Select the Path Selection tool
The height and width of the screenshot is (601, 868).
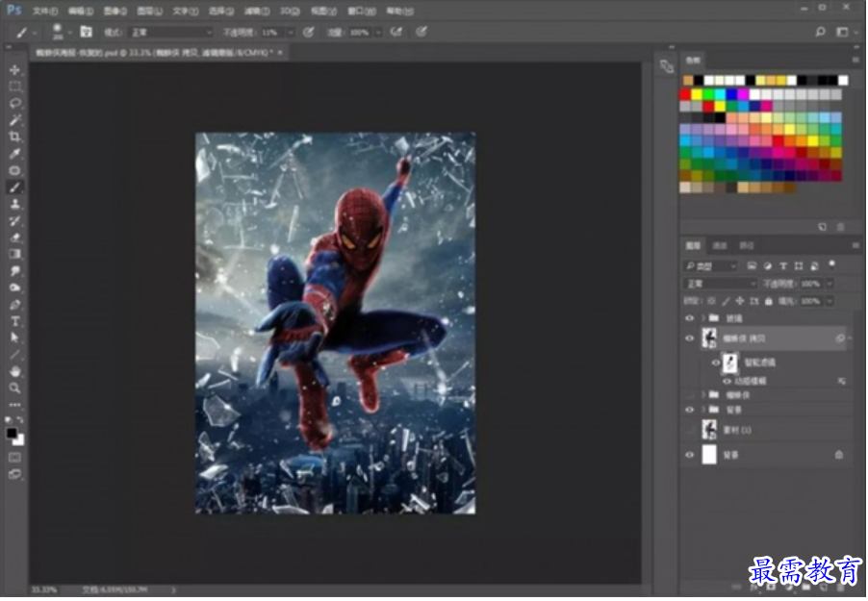[15, 338]
